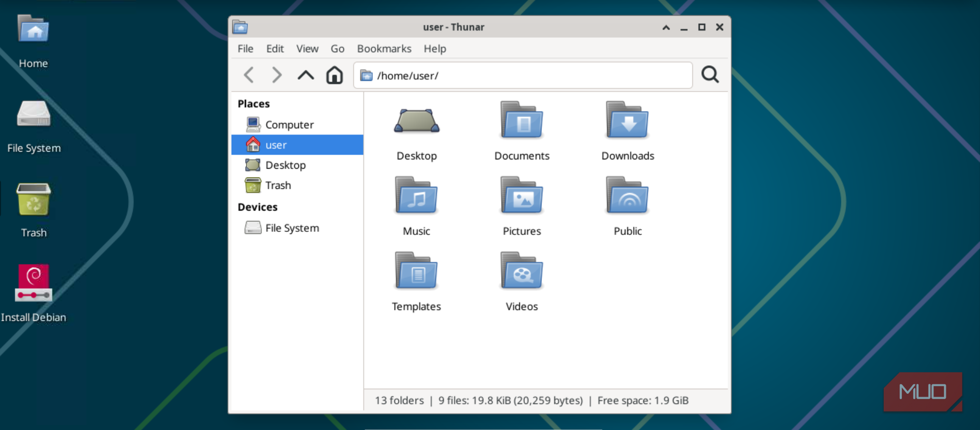Click the /home/user/ location bar
980x430 pixels.
coord(523,76)
